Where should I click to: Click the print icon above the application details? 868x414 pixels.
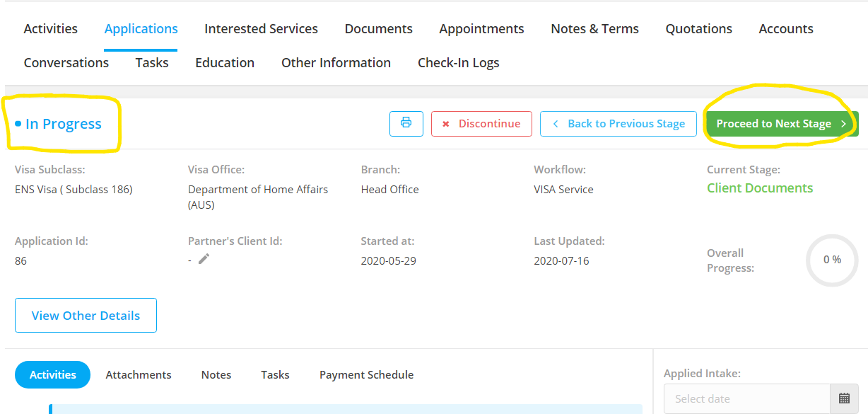coord(406,123)
